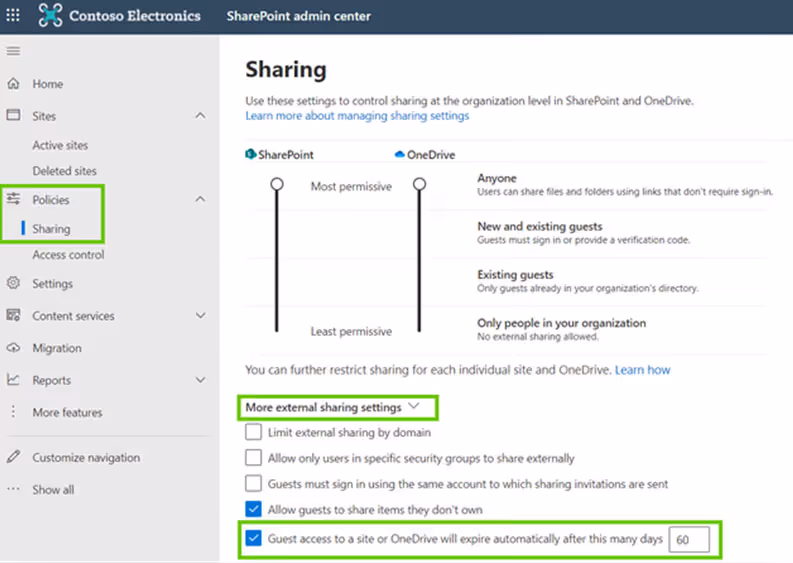Open Migration in the navigation
793x563 pixels.
(x=57, y=348)
